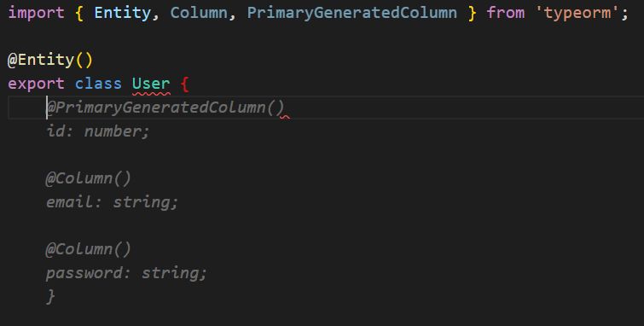644x326 pixels.
Task: Click PrimaryGeneratedColumn in the import statement
Action: (x=352, y=13)
